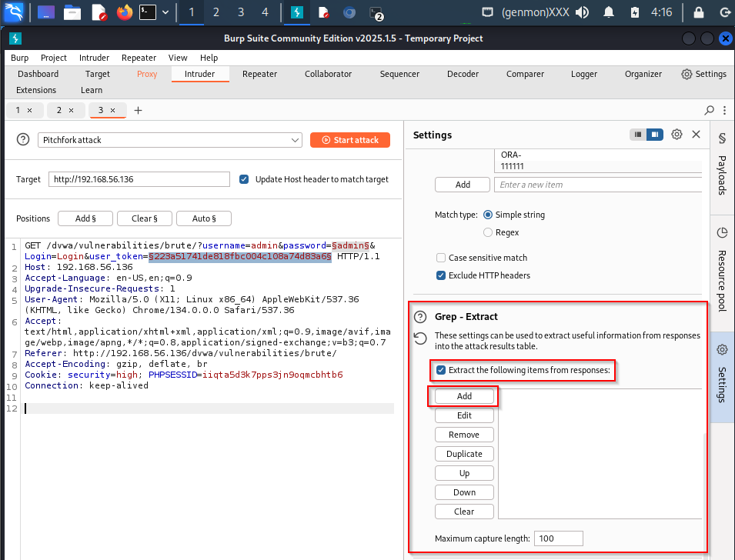This screenshot has width=735, height=560.
Task: Open the notifications bell icon
Action: coord(609,12)
